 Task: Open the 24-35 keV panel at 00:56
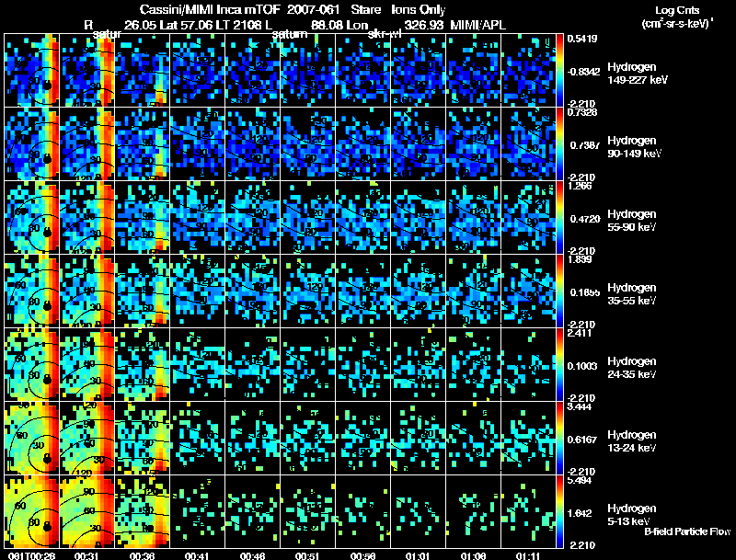(x=362, y=365)
